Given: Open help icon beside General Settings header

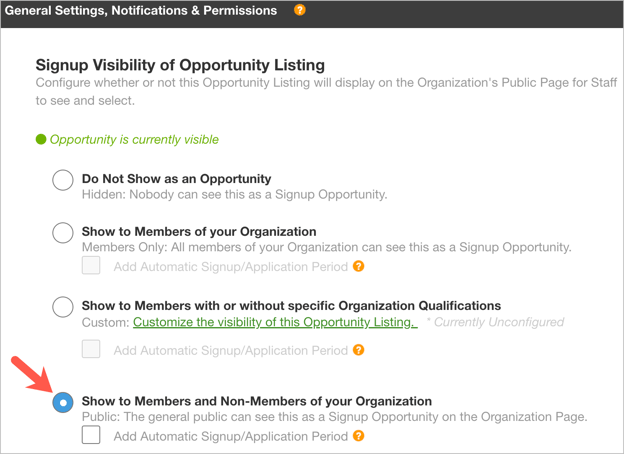Looking at the screenshot, I should [x=300, y=10].
